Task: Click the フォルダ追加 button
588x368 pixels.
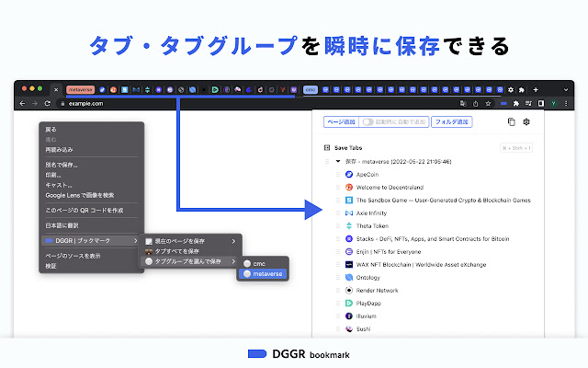Action: (x=451, y=122)
